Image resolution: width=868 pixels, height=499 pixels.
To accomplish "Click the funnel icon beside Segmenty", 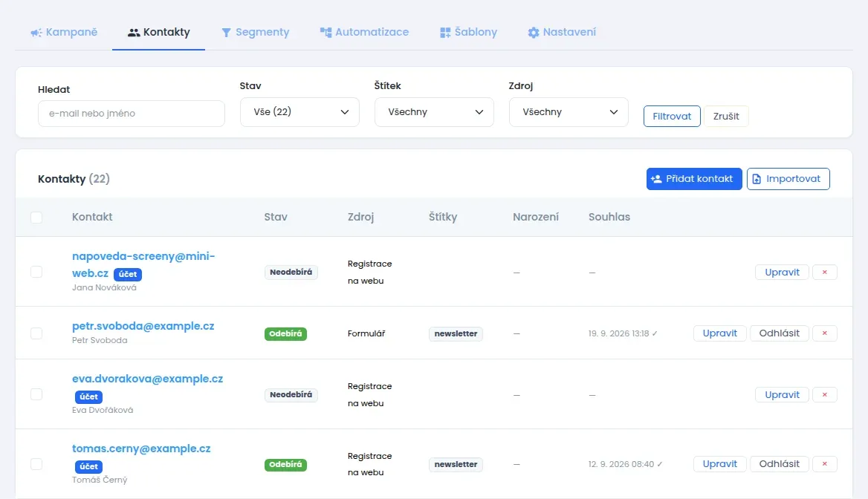I will coord(226,33).
